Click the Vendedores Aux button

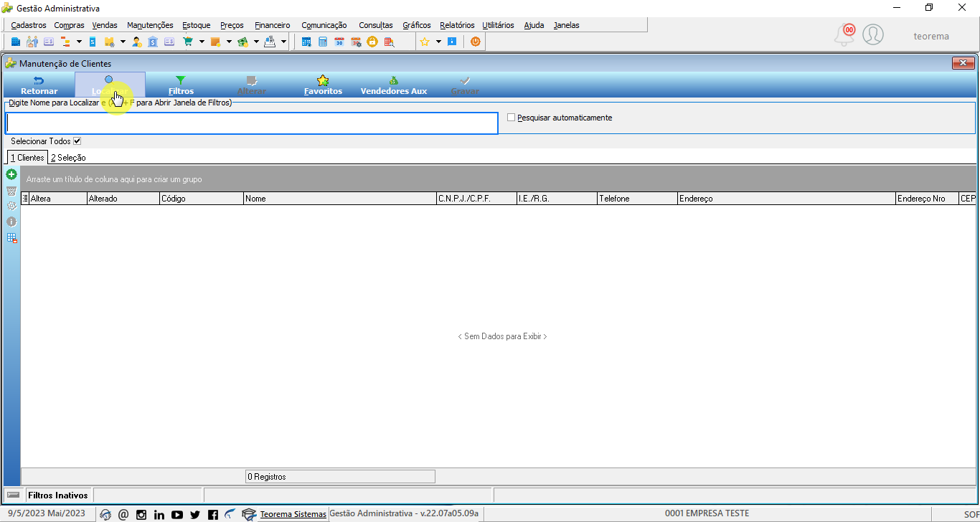point(394,85)
